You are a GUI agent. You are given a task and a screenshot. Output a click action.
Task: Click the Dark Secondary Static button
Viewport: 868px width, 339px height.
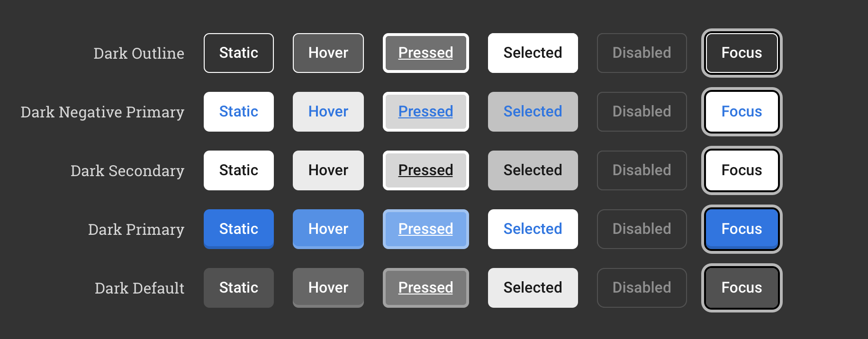click(239, 170)
